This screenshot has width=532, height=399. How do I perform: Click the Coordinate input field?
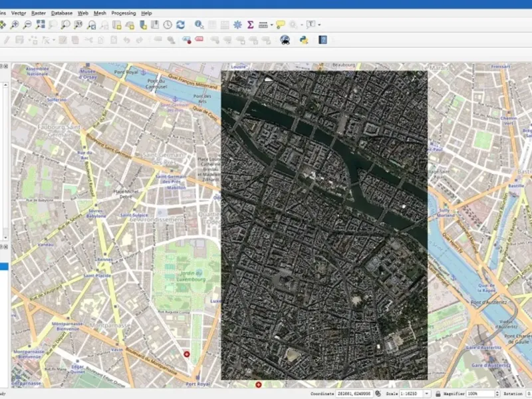(354, 394)
